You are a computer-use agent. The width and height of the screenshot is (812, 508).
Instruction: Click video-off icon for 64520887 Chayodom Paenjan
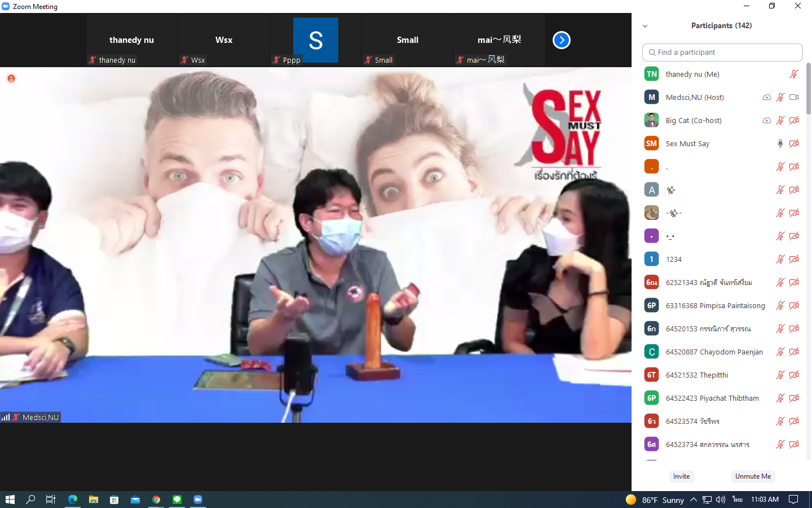794,352
